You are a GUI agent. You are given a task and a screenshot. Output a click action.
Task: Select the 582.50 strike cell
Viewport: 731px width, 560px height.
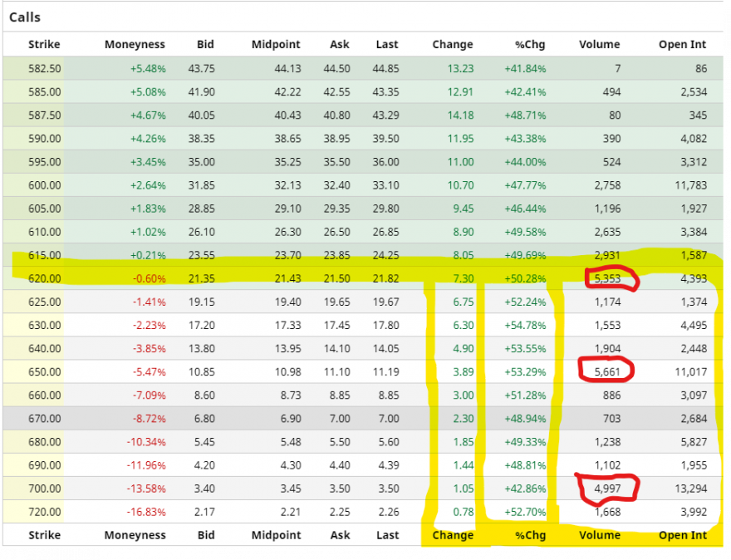pos(44,68)
